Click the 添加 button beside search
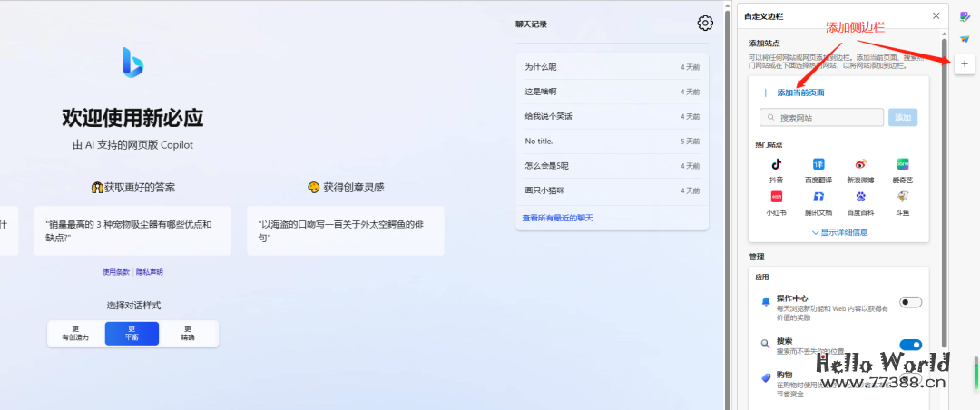 903,118
